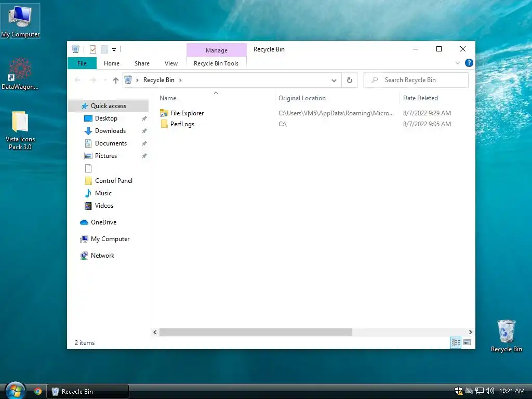The image size is (532, 399).
Task: Click the scroll left arrow
Action: click(x=155, y=332)
